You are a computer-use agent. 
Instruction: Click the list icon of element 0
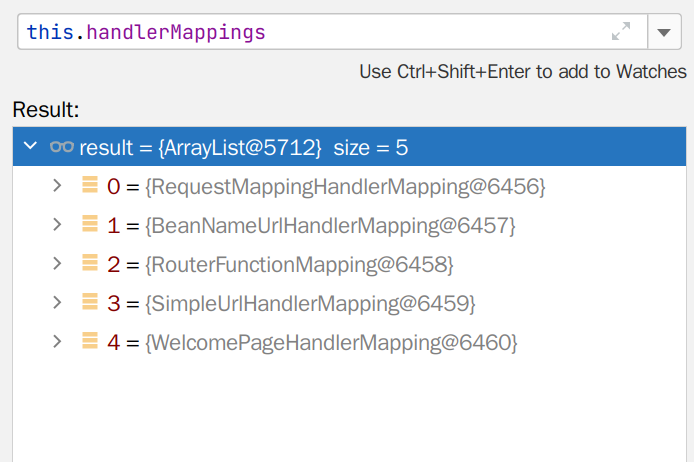(x=90, y=185)
